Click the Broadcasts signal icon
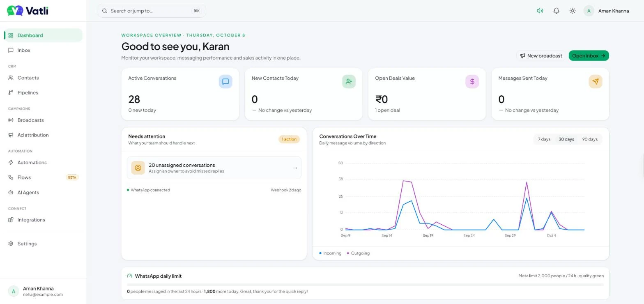The width and height of the screenshot is (644, 304). tap(11, 120)
